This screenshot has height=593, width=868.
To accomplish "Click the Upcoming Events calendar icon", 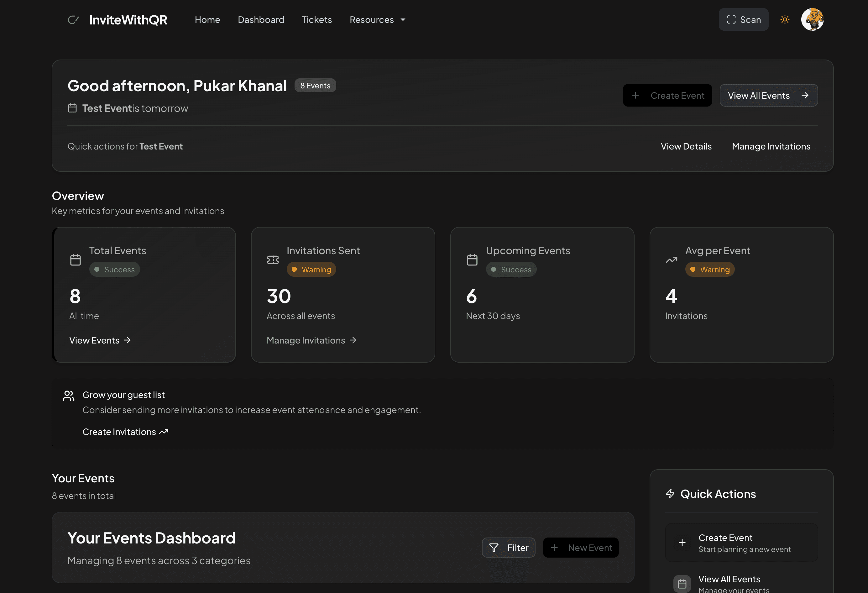I will (472, 260).
